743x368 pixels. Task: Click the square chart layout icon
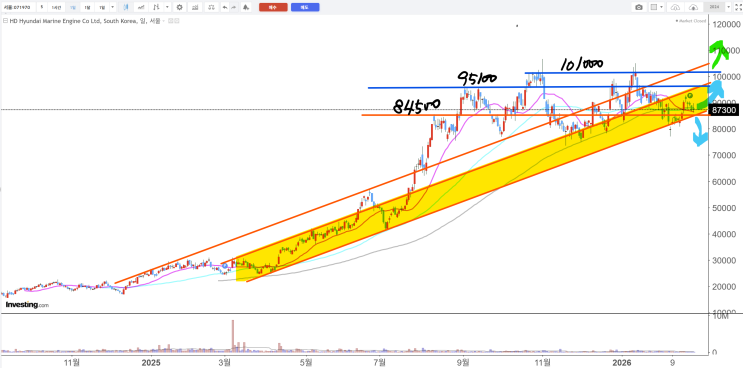[x=654, y=7]
